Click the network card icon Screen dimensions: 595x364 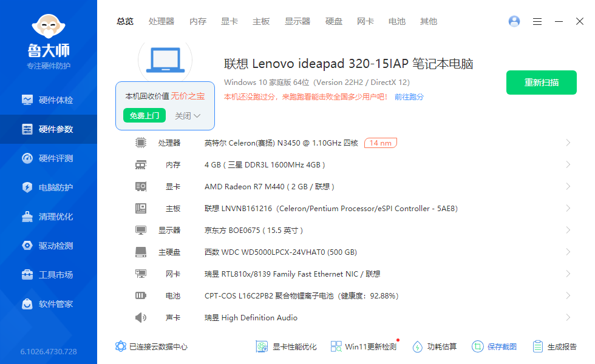click(141, 274)
